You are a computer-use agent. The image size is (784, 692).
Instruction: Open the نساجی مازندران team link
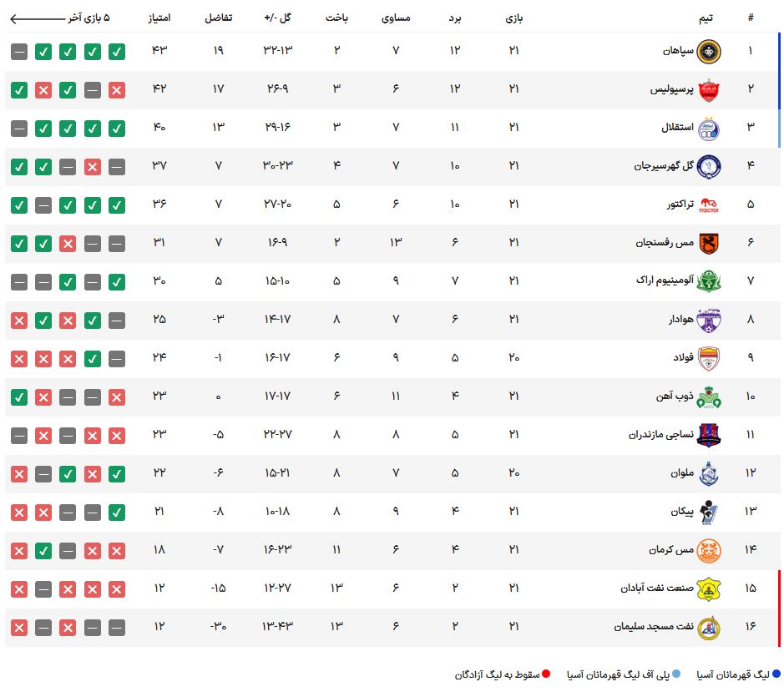click(661, 434)
